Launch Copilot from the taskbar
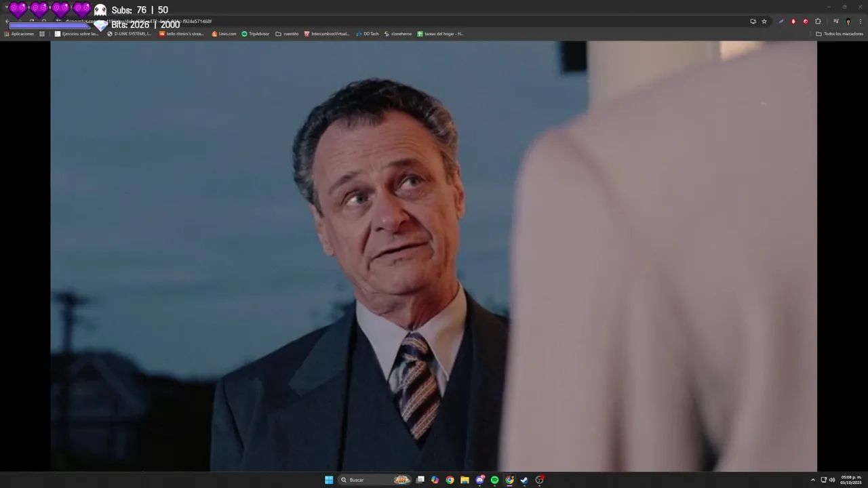The width and height of the screenshot is (868, 488). (x=435, y=480)
